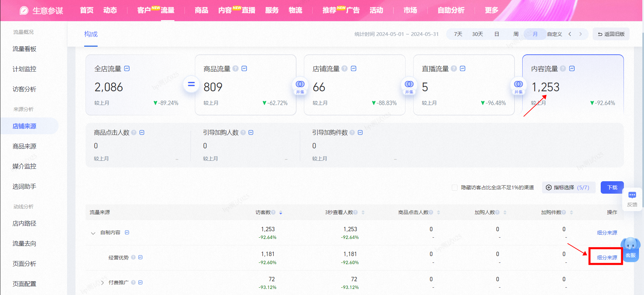The image size is (644, 295).
Task: Sort by 加购人数 column
Action: [505, 212]
